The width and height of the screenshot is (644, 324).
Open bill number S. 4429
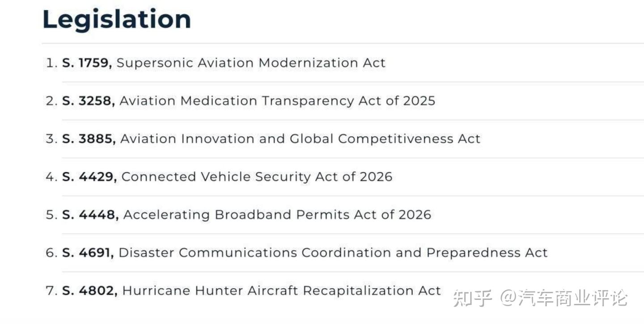[x=89, y=177]
